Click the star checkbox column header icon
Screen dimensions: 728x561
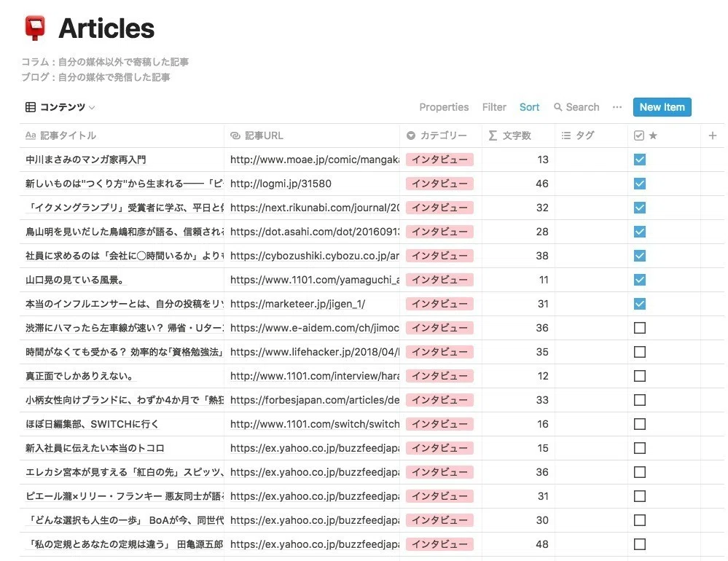[639, 136]
